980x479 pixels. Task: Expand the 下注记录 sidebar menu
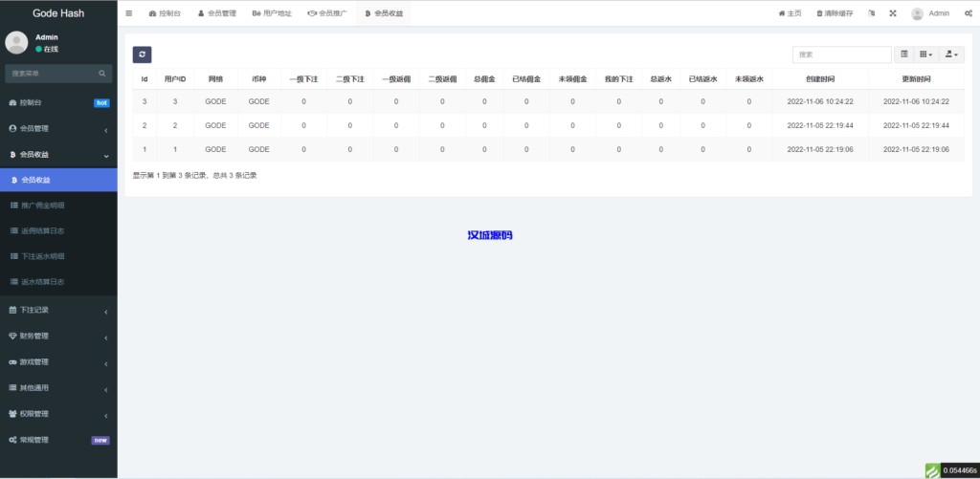[x=58, y=310]
